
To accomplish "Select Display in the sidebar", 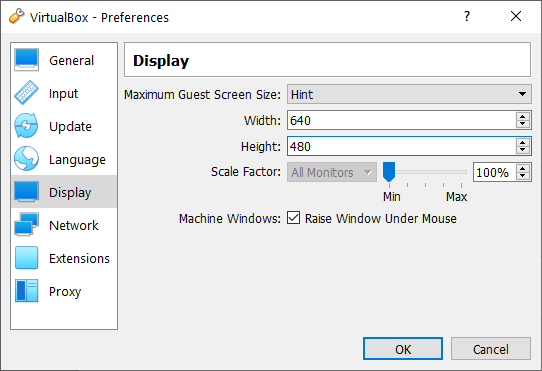I will pos(64,192).
